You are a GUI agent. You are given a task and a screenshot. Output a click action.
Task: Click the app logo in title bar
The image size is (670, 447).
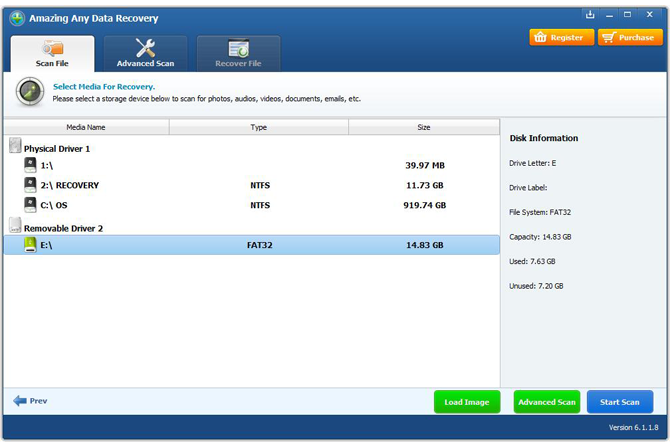tap(17, 18)
